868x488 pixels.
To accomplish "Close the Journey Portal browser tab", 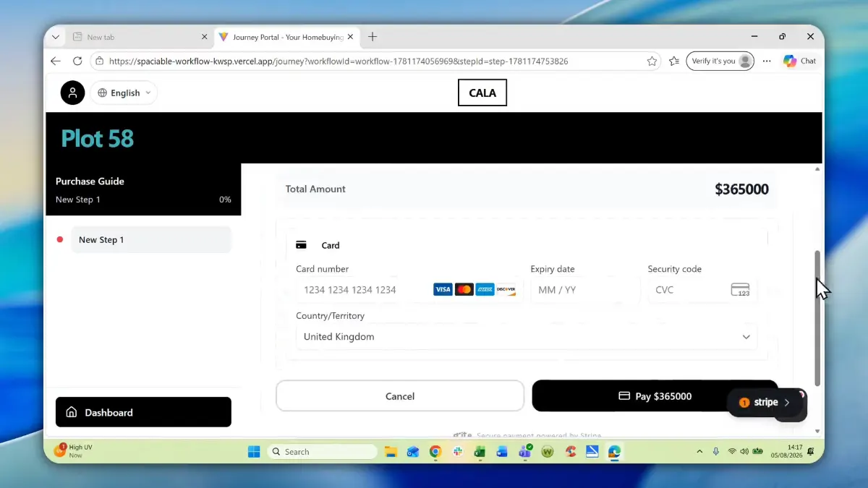I will pos(350,37).
